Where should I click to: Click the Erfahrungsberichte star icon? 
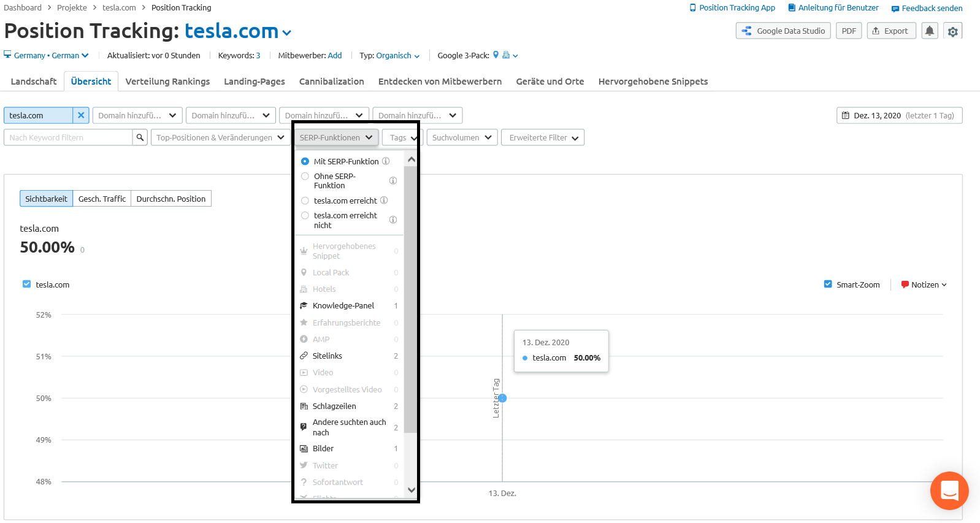tap(304, 323)
